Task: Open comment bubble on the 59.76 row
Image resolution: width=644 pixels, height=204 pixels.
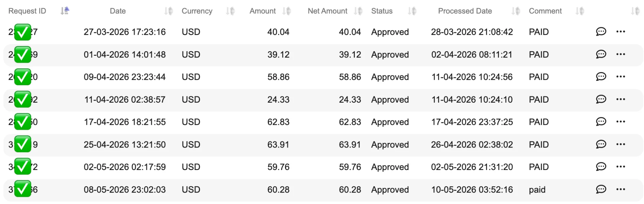Action: coord(601,167)
